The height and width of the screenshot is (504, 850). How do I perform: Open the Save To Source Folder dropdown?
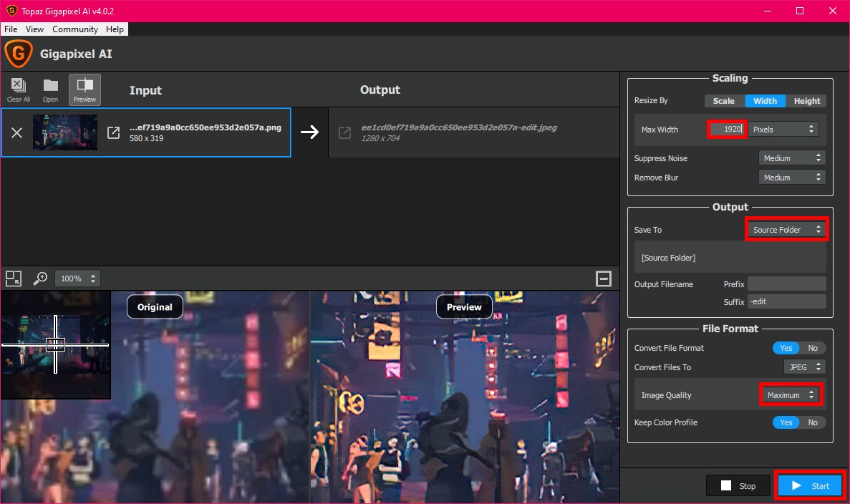(x=786, y=230)
